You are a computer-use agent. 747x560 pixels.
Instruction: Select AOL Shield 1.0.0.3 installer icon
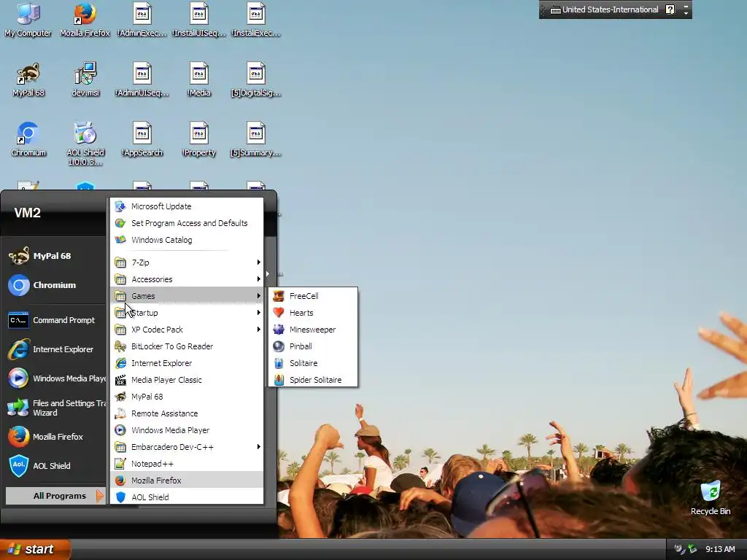85,144
